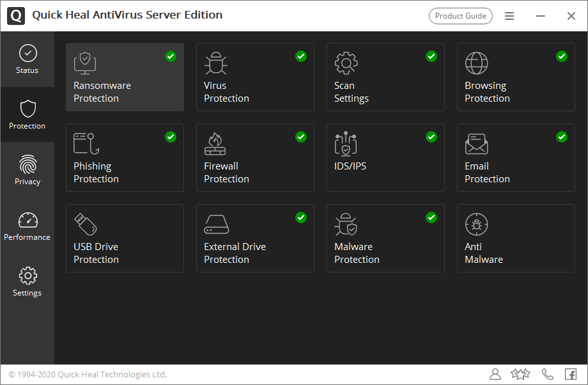Viewport: 588px width, 385px height.
Task: Click the IDS/IPS shield circuit icon
Action: click(x=346, y=143)
